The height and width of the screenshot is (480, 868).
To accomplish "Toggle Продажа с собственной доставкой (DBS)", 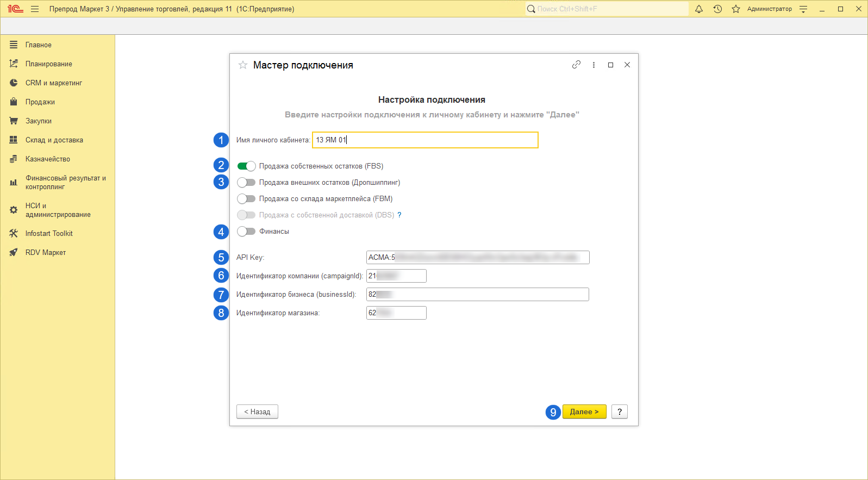I will [246, 215].
